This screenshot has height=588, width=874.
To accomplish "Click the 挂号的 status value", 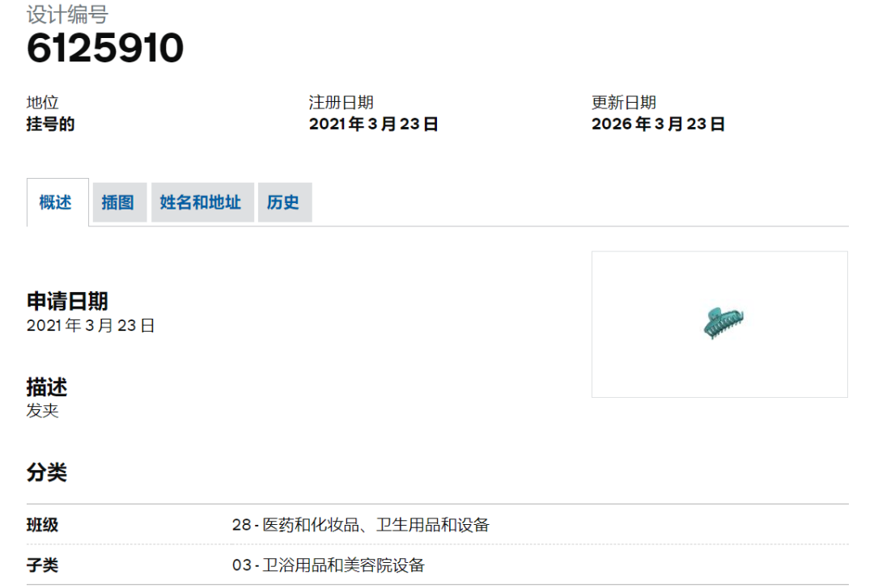I will [x=50, y=124].
